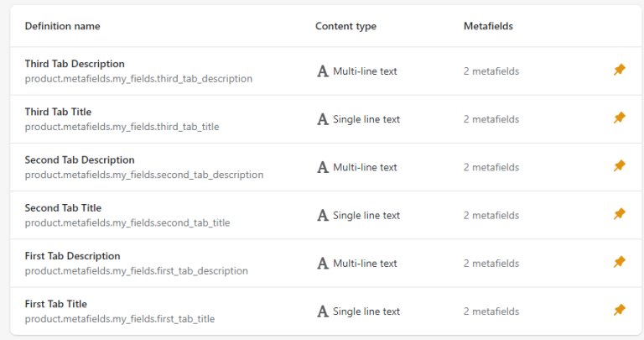This screenshot has height=340, width=644.
Task: Click product.metafields.my_fields.second_tab_title key text
Action: [x=127, y=222]
